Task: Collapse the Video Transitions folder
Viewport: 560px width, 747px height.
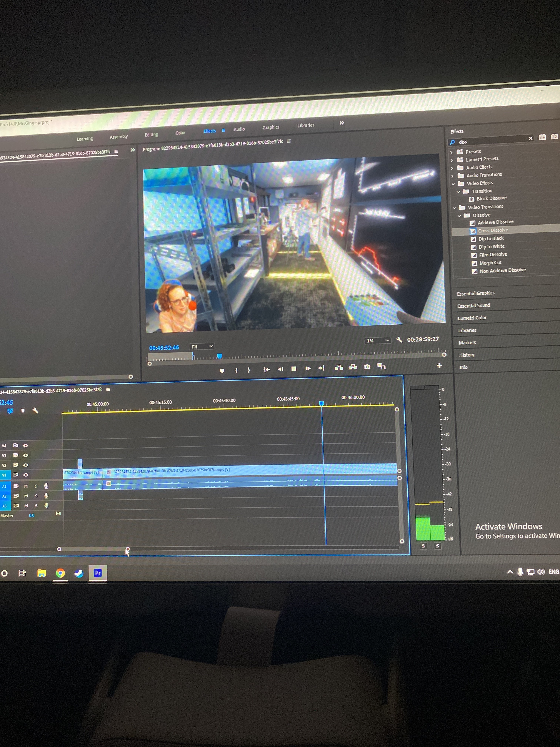Action: [x=454, y=208]
